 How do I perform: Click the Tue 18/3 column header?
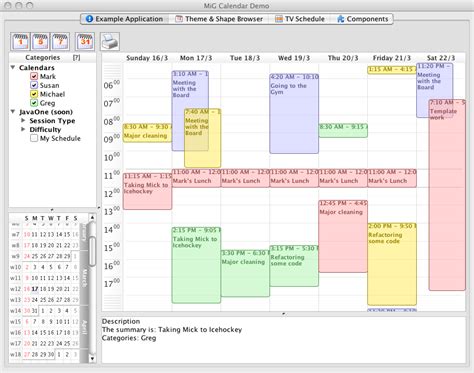tap(245, 58)
